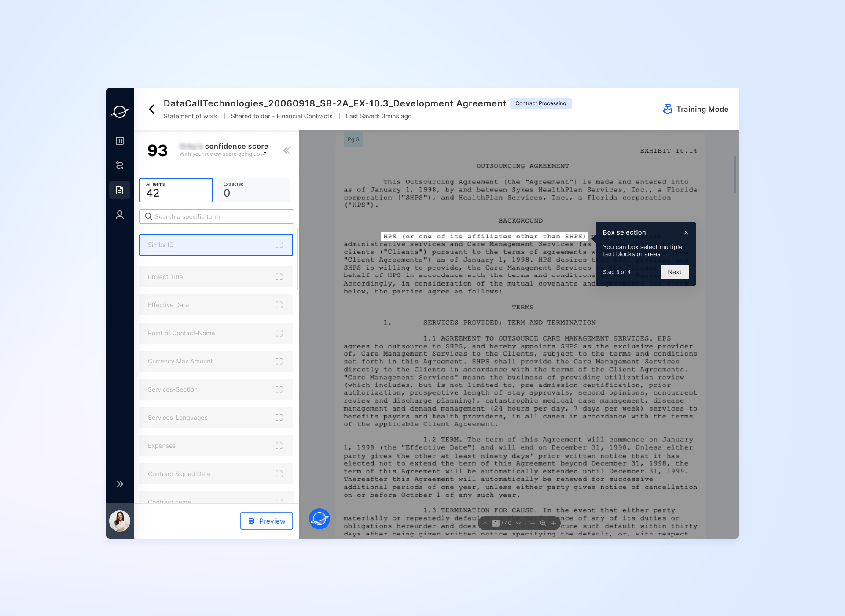Click the Statement of work label
845x616 pixels.
pos(191,116)
